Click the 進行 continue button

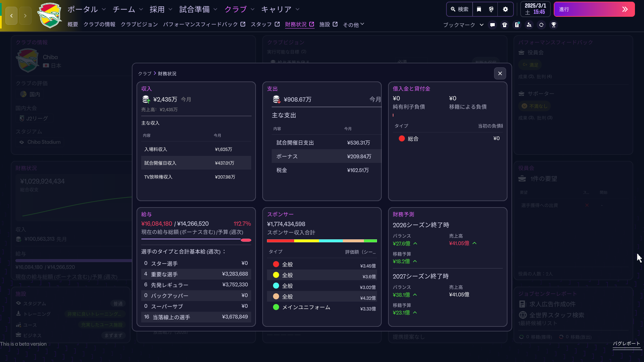click(x=594, y=9)
